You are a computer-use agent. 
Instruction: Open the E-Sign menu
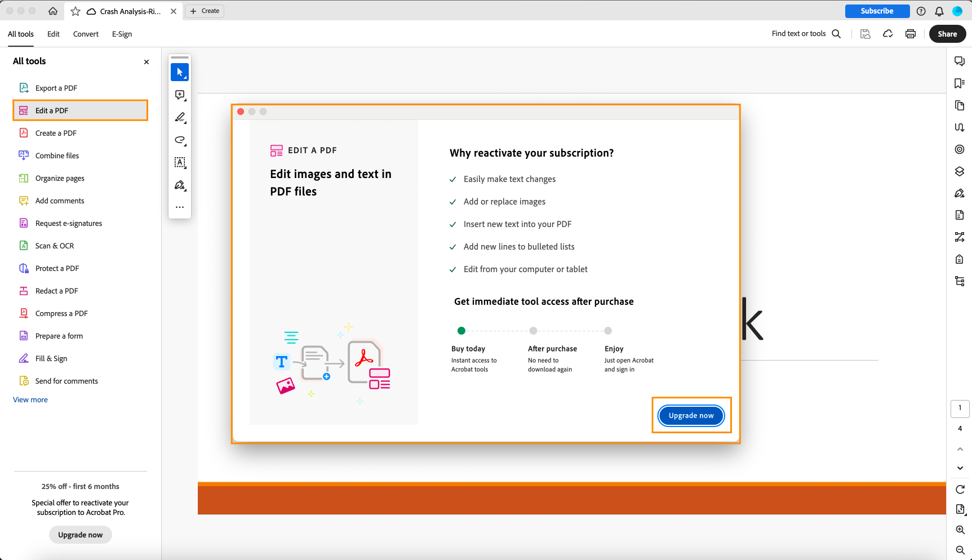pos(122,34)
